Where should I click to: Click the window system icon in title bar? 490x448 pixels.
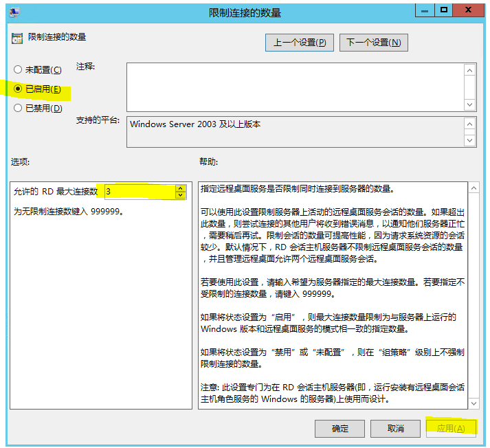coord(15,12)
